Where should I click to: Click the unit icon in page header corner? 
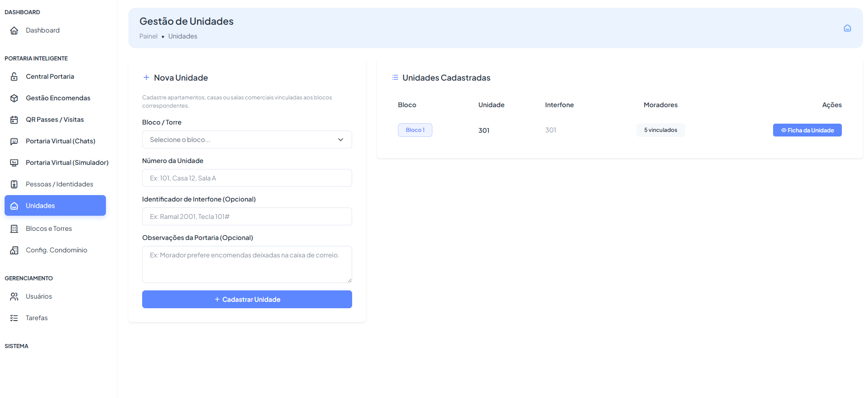847,28
